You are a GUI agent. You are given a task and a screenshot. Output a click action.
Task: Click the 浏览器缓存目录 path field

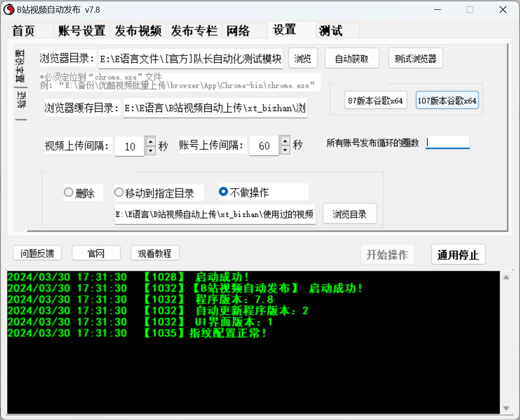tap(215, 107)
